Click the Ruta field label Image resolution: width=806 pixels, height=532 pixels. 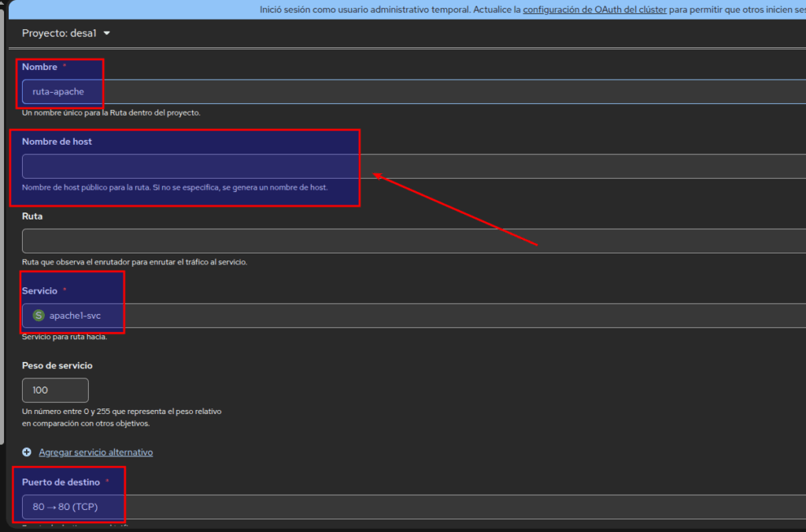[32, 216]
